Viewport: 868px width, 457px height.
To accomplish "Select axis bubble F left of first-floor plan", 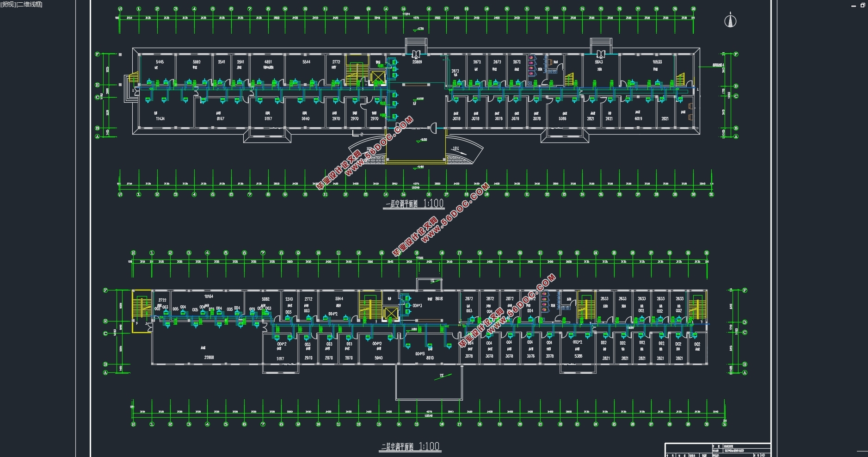I will tap(98, 54).
